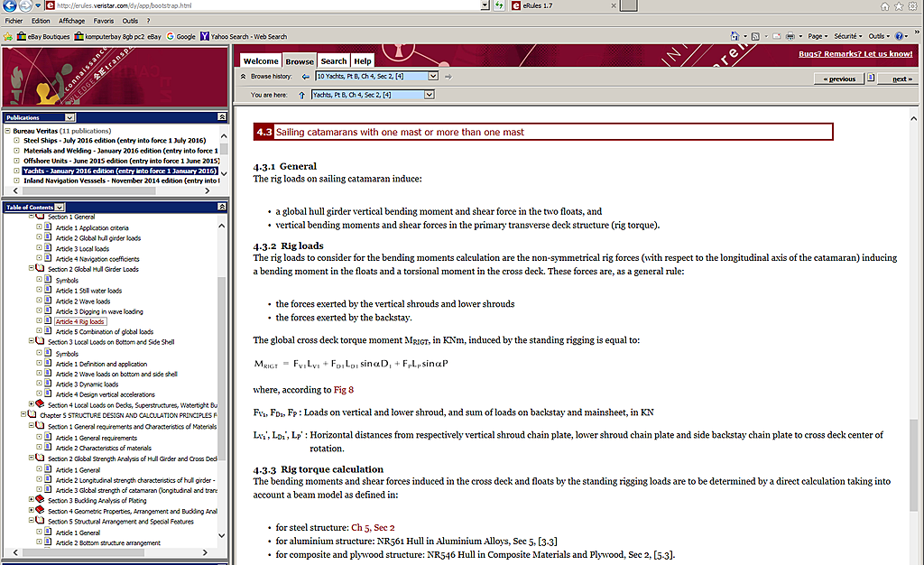Screen dimensions: 924x565
Task: Switch to the Welcome tab
Action: (261, 60)
